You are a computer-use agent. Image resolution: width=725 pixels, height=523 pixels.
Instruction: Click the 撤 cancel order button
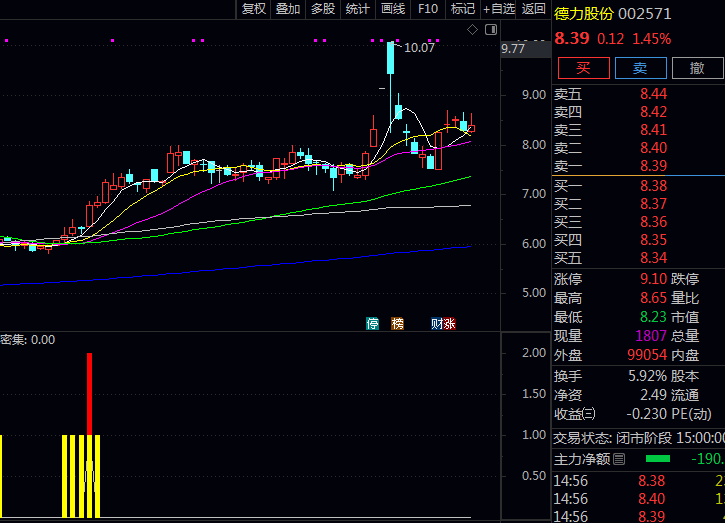tap(697, 68)
